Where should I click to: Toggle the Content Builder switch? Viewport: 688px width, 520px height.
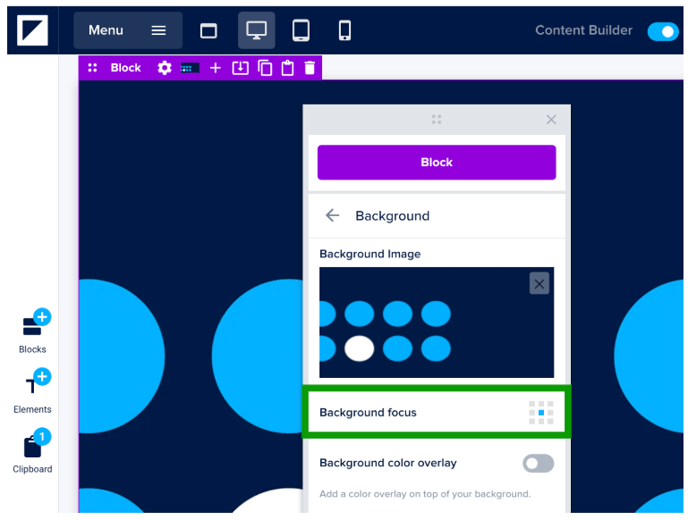coord(662,31)
